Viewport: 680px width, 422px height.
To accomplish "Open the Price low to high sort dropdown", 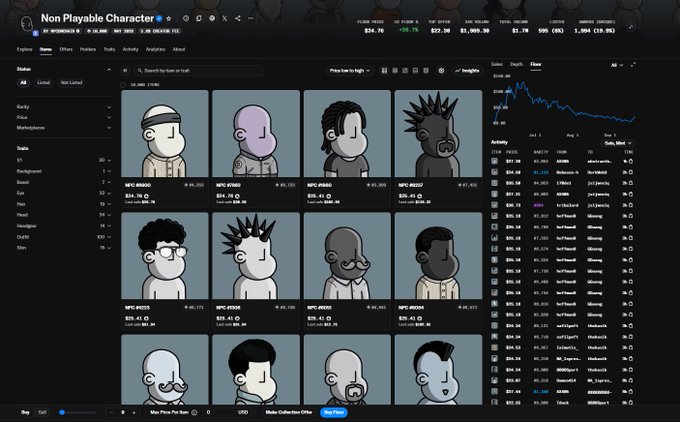I will (x=350, y=70).
